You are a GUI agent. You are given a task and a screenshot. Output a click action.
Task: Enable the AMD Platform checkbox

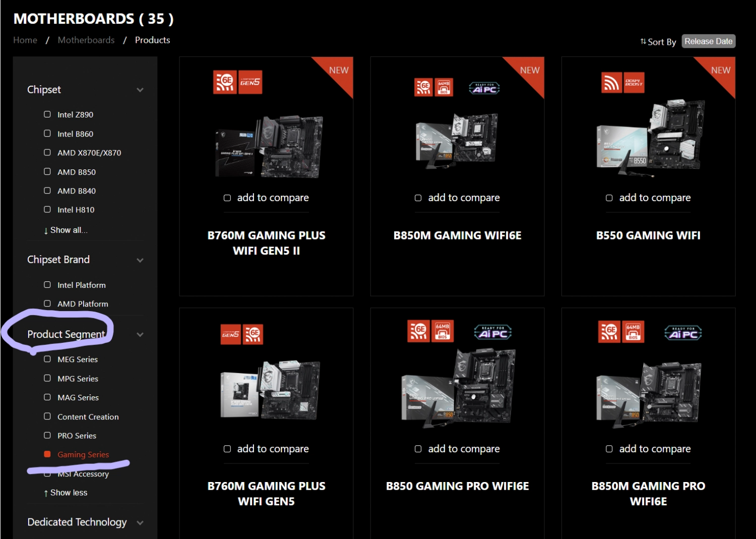[47, 304]
